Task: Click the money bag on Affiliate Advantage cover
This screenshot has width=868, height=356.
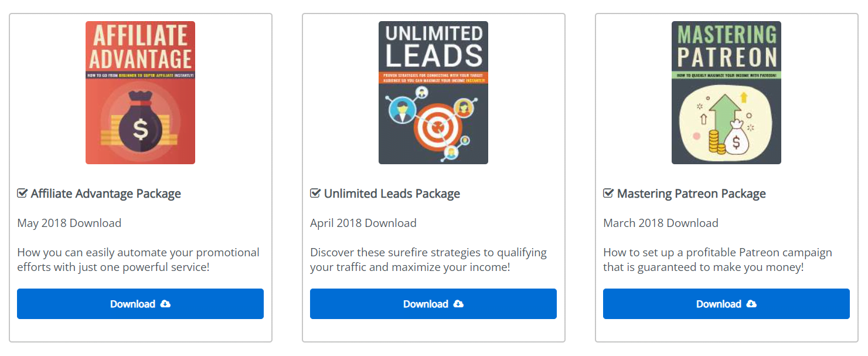Action: click(141, 126)
